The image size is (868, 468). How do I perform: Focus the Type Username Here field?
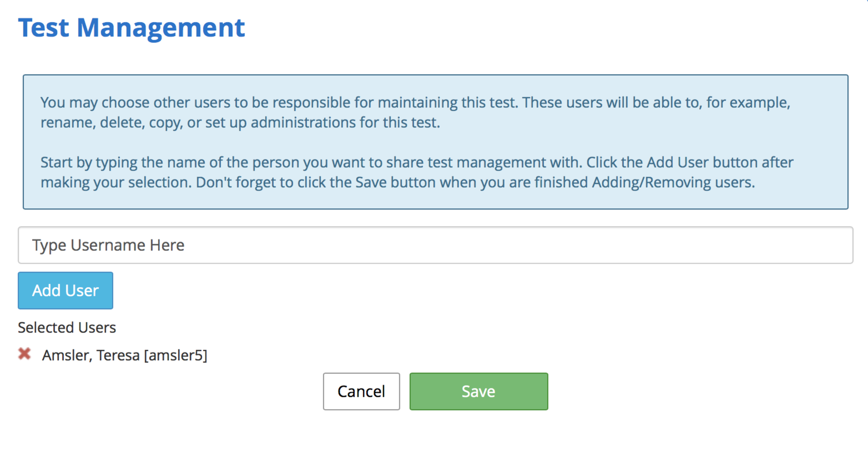pos(435,245)
